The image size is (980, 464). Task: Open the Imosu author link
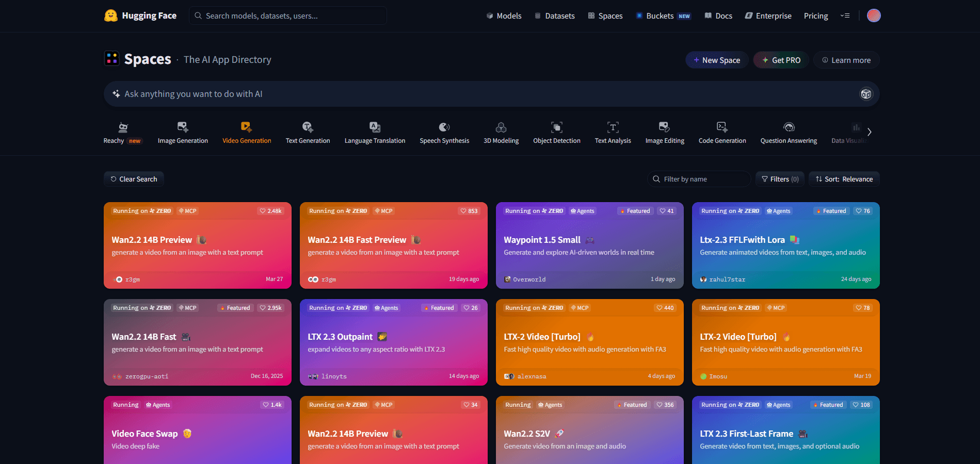click(x=718, y=376)
